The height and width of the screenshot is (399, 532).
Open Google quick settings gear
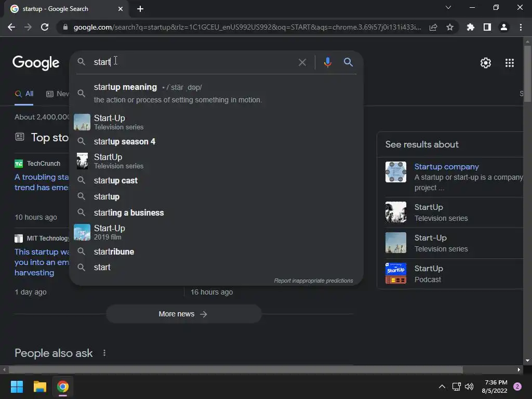pyautogui.click(x=486, y=63)
